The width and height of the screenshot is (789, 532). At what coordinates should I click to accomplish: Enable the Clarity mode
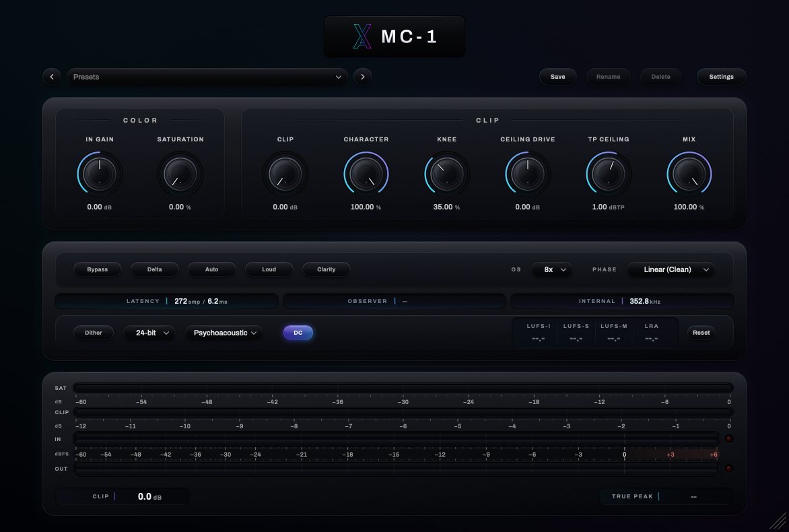click(326, 270)
